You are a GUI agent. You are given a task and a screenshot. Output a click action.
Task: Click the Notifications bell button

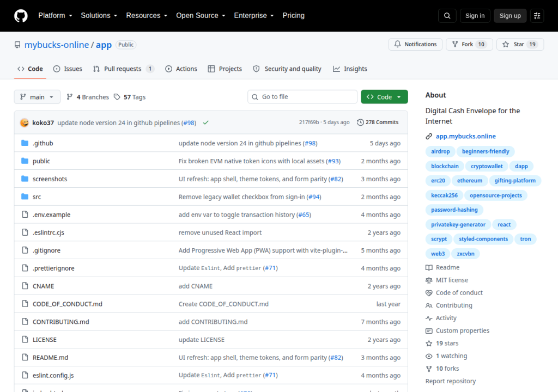415,44
